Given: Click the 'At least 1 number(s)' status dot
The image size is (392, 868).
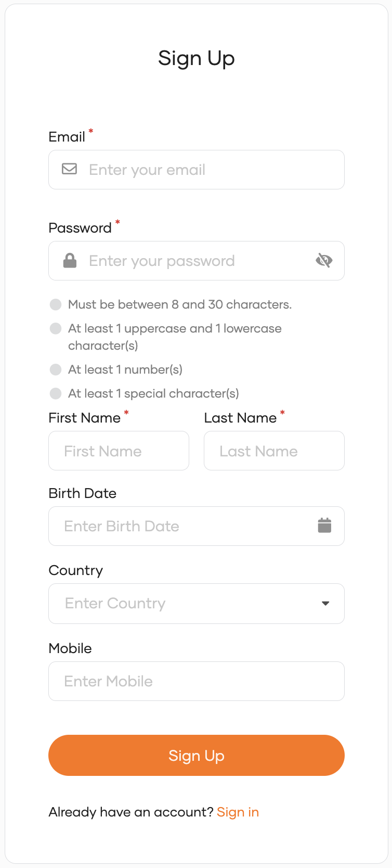Looking at the screenshot, I should 56,369.
